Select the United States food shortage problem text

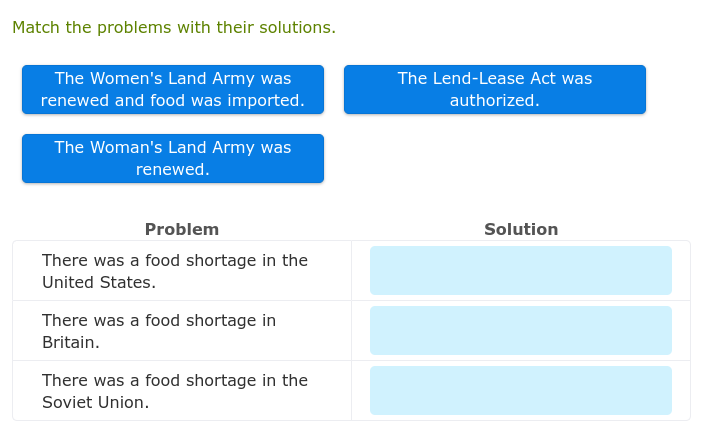(175, 271)
